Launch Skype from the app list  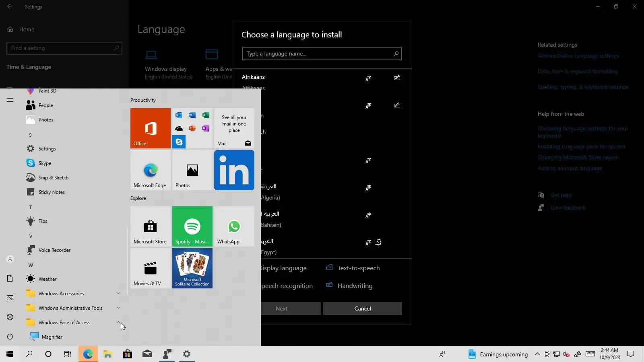click(x=72, y=163)
